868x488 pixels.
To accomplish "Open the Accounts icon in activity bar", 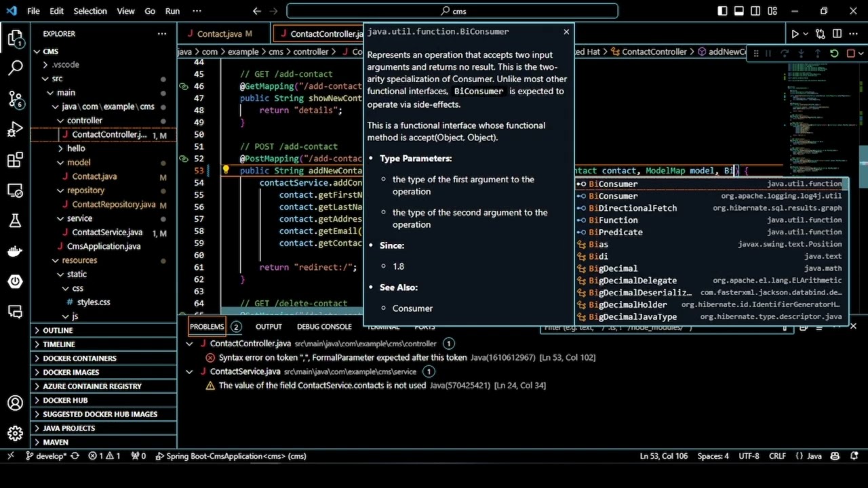I will point(15,403).
